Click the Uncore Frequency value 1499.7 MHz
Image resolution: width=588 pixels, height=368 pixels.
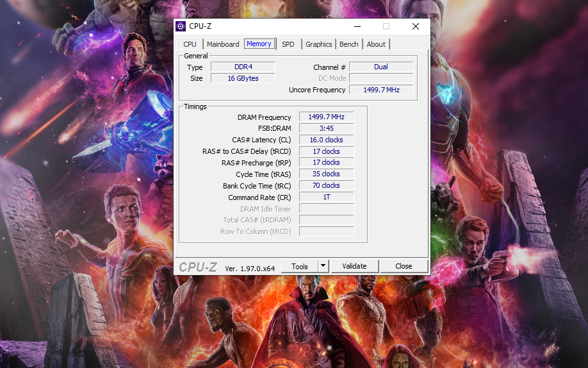pyautogui.click(x=381, y=90)
